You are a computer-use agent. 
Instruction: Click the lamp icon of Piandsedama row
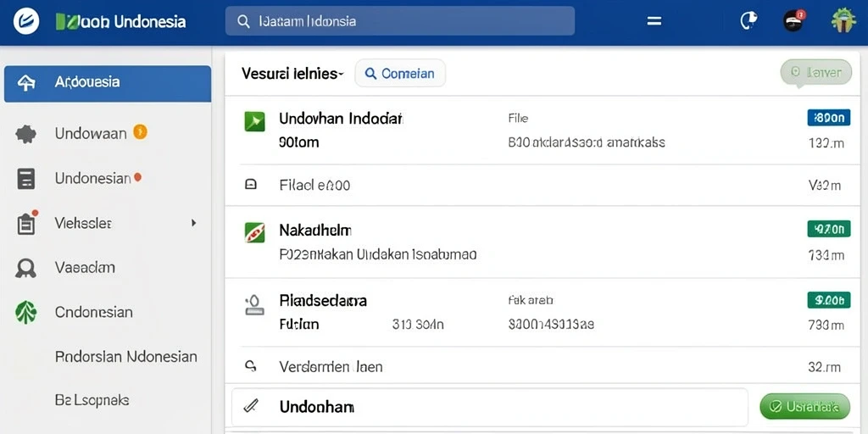254,305
